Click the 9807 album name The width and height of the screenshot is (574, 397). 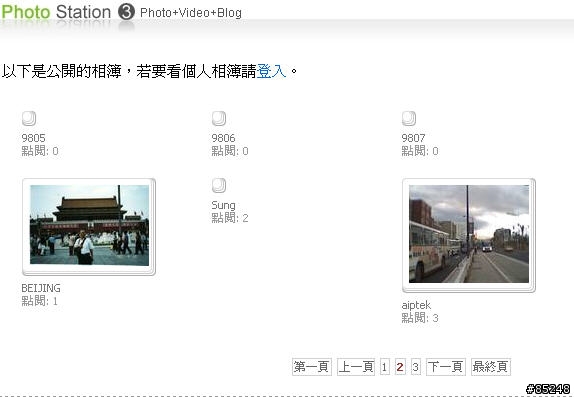(413, 138)
